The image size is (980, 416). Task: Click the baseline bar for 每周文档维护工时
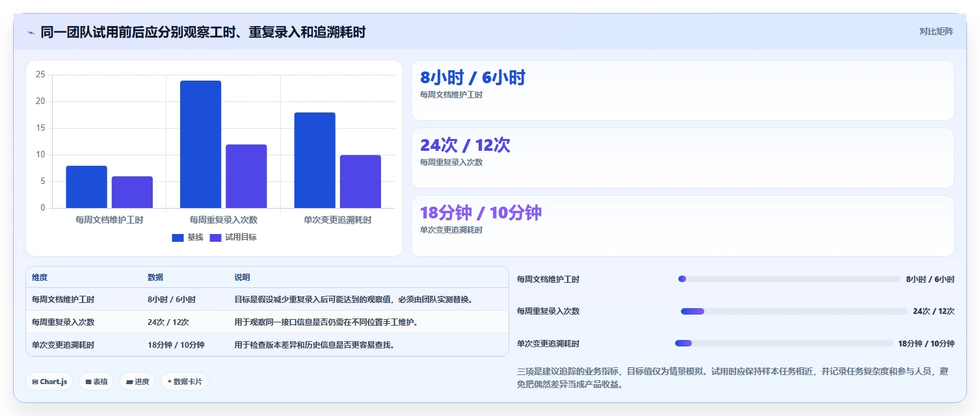(86, 187)
